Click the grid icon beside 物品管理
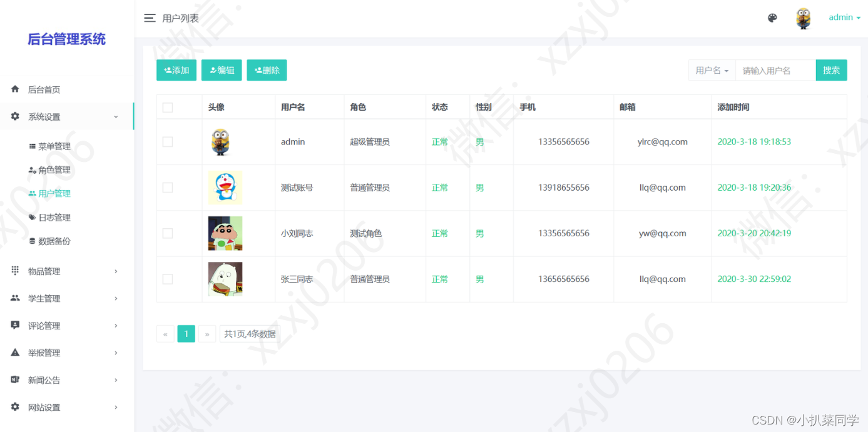 pyautogui.click(x=15, y=271)
